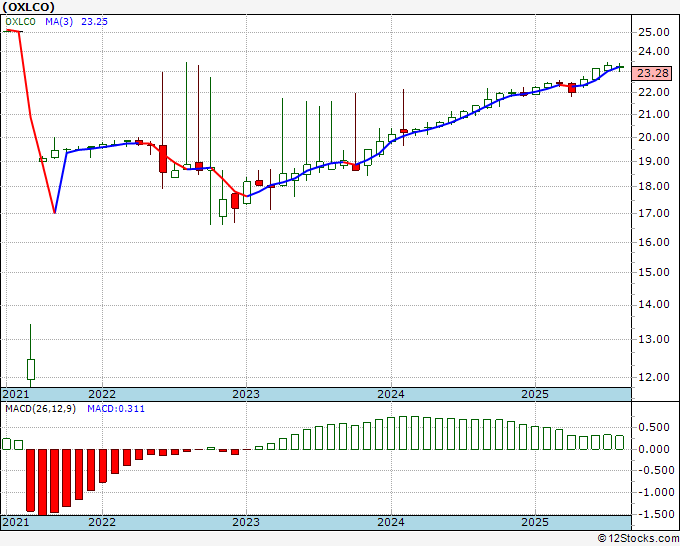Click the 20.00 price axis label

654,137
